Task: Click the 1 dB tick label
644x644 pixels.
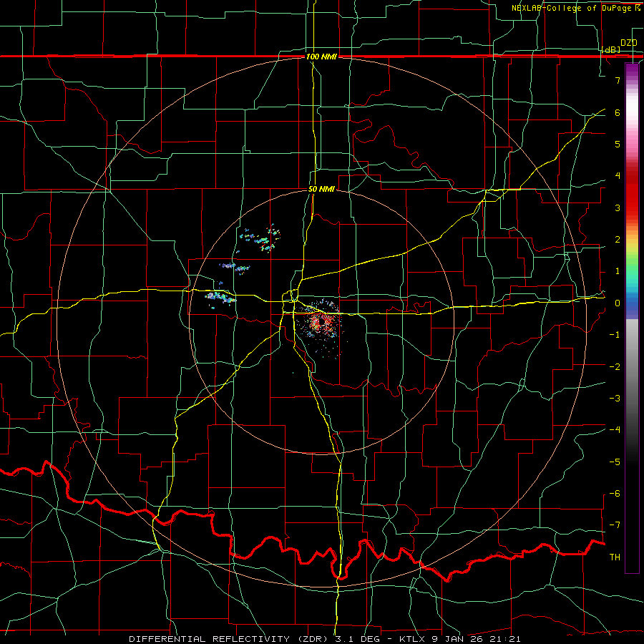Action: pos(618,271)
